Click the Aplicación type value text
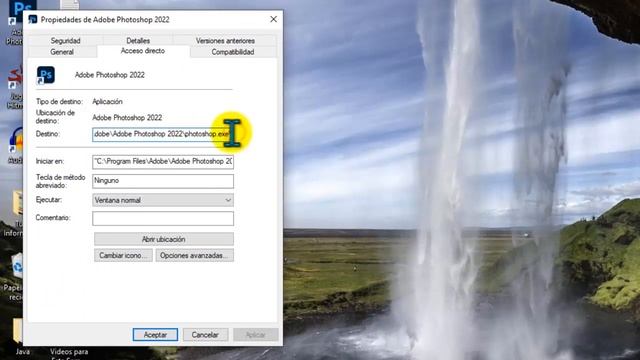 107,102
